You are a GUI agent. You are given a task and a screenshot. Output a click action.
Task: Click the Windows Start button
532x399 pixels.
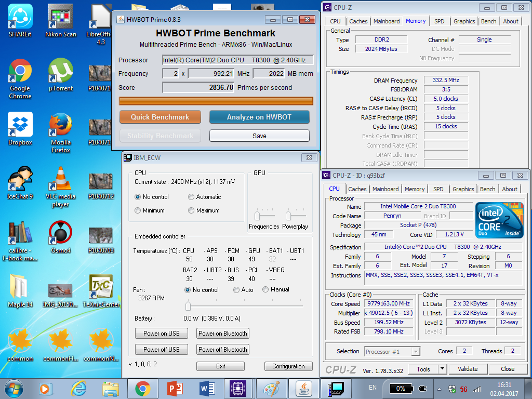14,389
